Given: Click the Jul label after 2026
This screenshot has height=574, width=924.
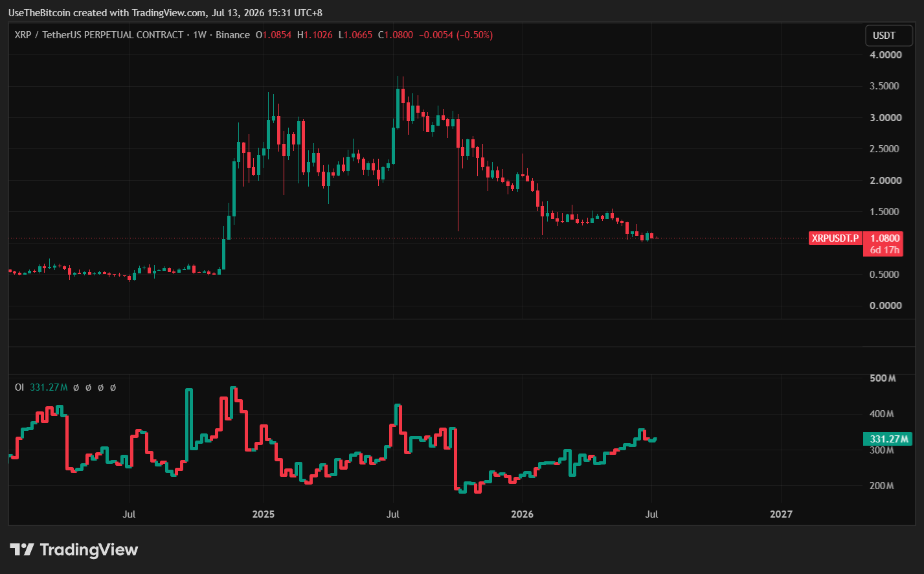Looking at the screenshot, I should (652, 514).
